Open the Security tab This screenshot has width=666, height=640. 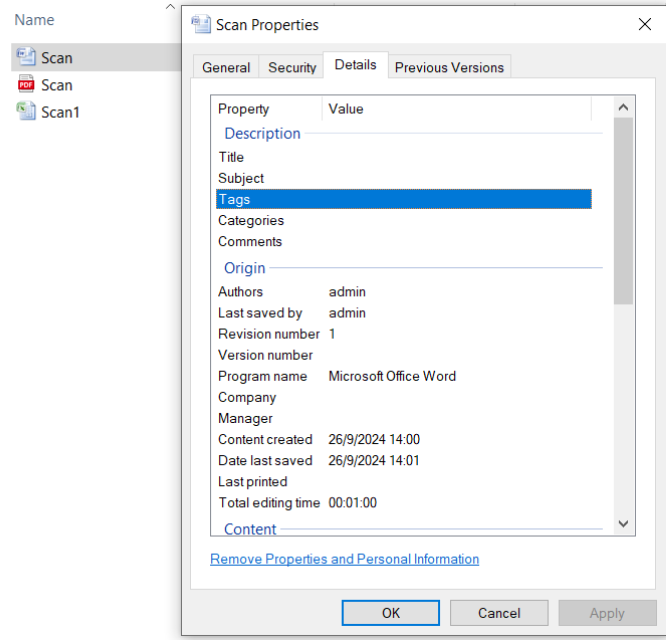coord(292,67)
